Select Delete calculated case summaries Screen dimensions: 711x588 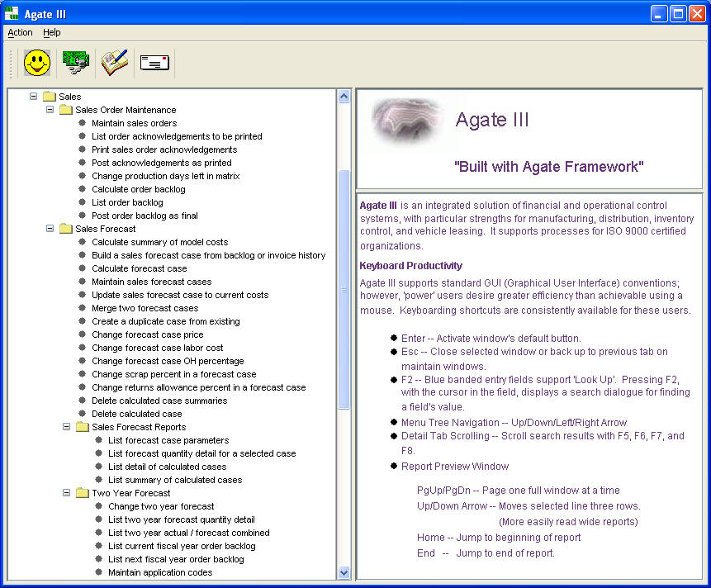[159, 401]
